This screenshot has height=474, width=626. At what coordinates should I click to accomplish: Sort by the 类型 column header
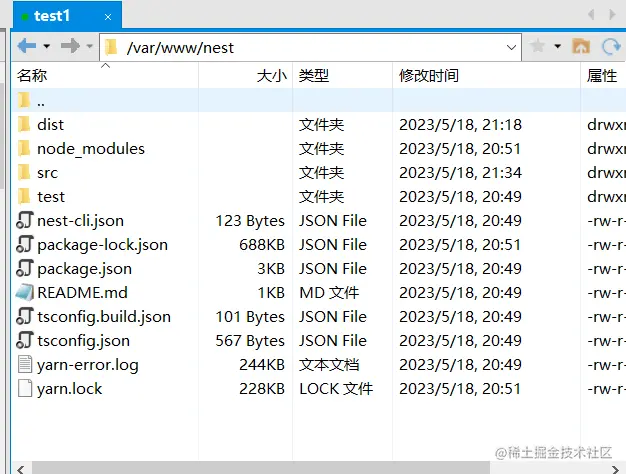[x=343, y=75]
